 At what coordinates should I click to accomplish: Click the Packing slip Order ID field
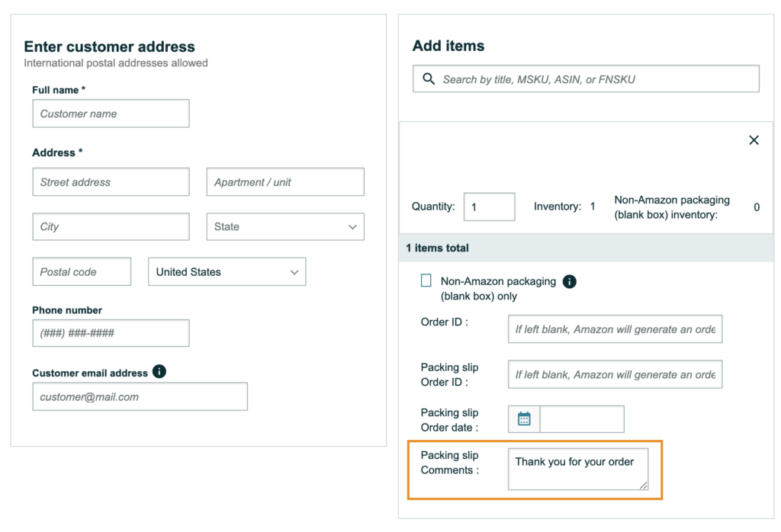coord(615,374)
